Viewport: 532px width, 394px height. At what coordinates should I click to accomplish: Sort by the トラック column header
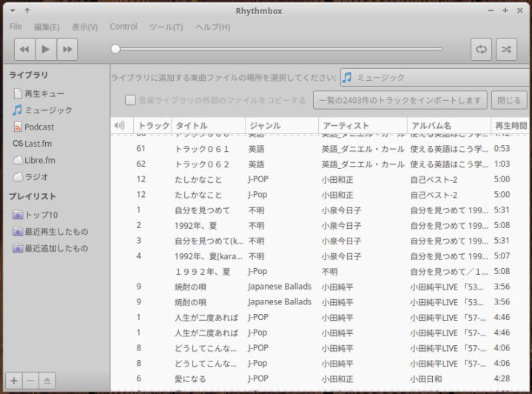coord(153,126)
